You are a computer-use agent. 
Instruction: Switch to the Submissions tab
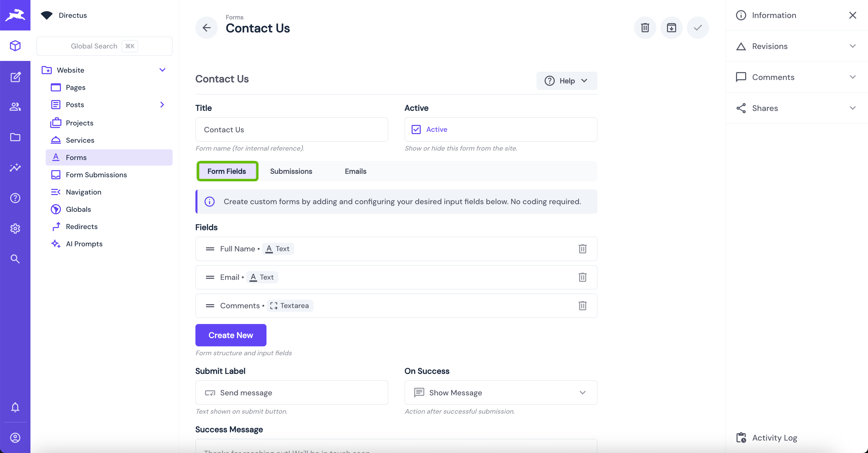coord(291,171)
